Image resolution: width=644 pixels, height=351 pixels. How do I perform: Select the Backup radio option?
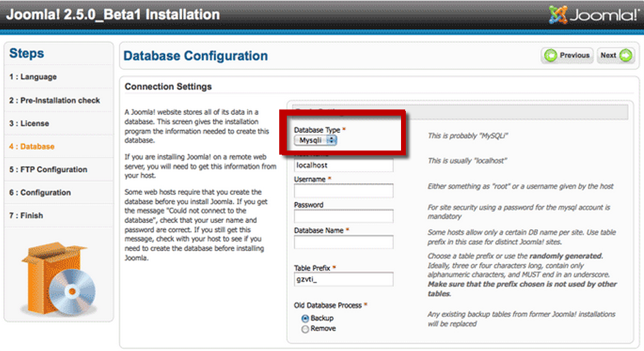click(x=305, y=319)
